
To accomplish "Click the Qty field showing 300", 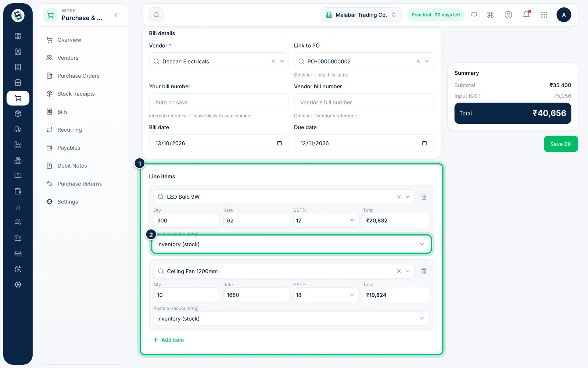I will click(186, 220).
